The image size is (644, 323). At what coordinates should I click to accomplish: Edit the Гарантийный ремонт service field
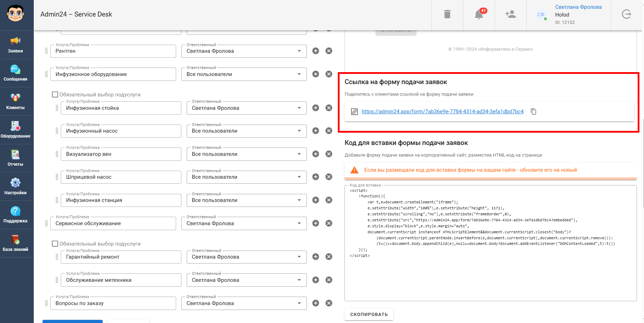pyautogui.click(x=121, y=257)
